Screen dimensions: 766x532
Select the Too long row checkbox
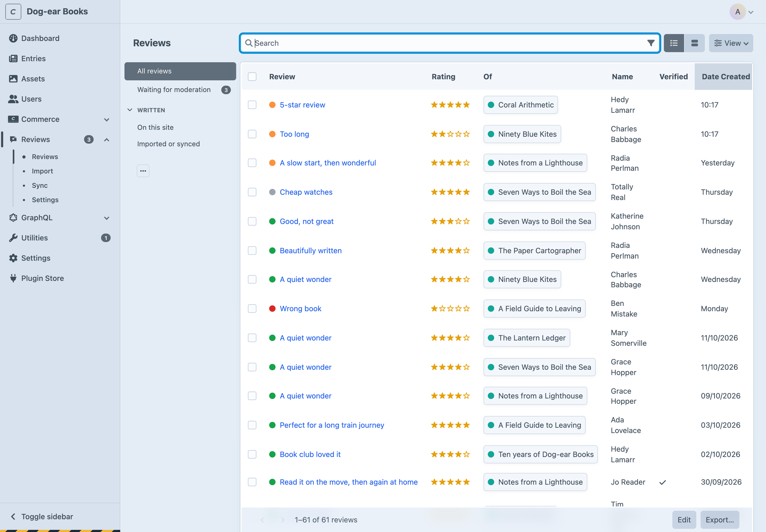[x=252, y=134]
